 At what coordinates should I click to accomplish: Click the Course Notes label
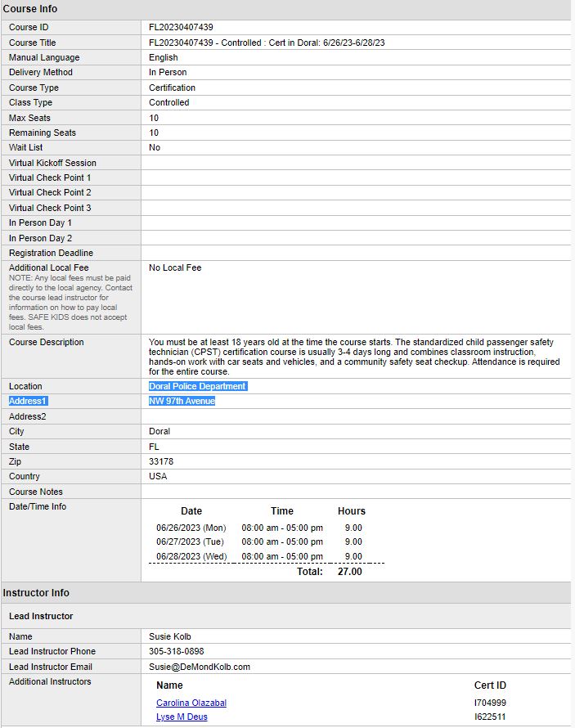(x=36, y=492)
